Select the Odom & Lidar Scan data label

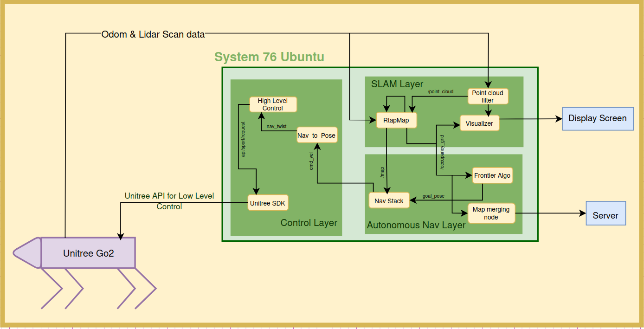(x=153, y=34)
